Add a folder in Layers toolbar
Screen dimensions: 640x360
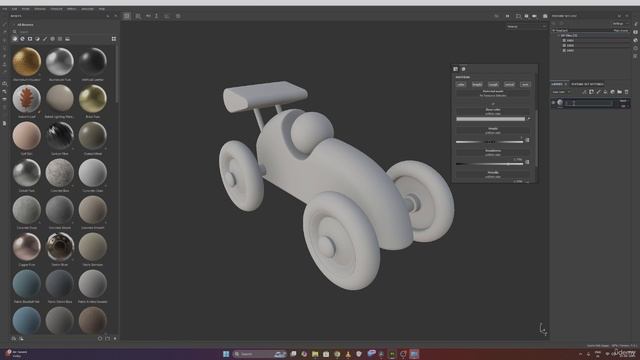coord(620,92)
